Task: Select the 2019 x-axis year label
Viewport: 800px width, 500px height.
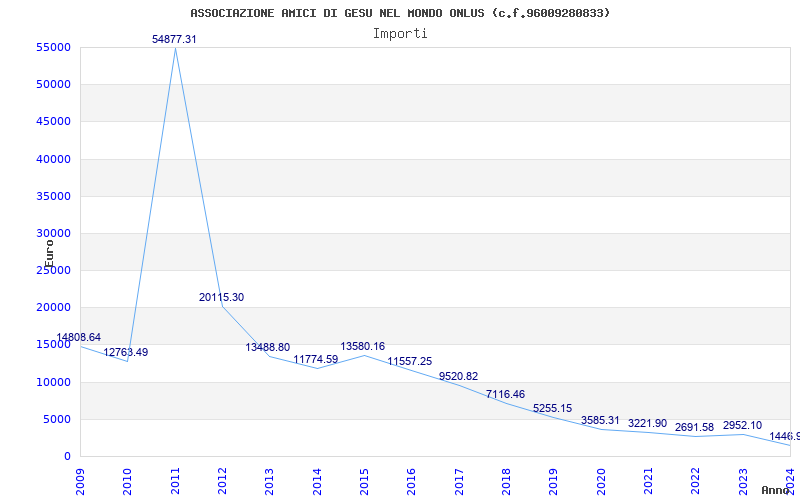Action: [554, 482]
